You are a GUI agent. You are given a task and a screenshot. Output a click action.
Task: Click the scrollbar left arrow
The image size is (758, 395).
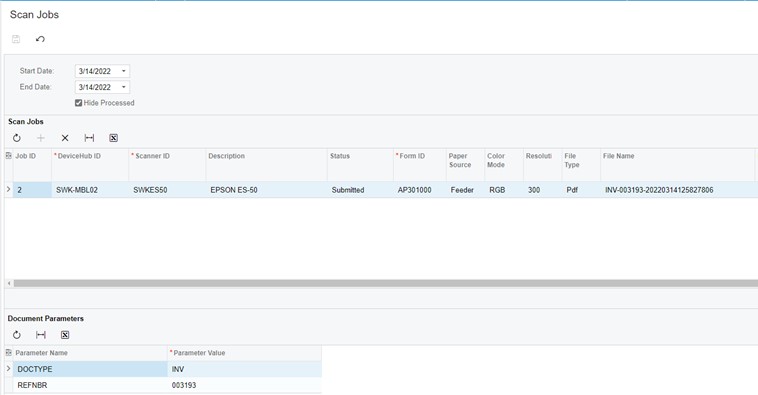pyautogui.click(x=9, y=283)
